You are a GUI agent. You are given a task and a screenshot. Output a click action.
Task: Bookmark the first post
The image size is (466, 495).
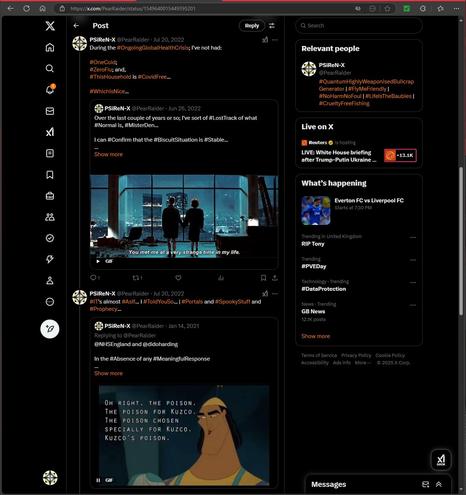263,278
